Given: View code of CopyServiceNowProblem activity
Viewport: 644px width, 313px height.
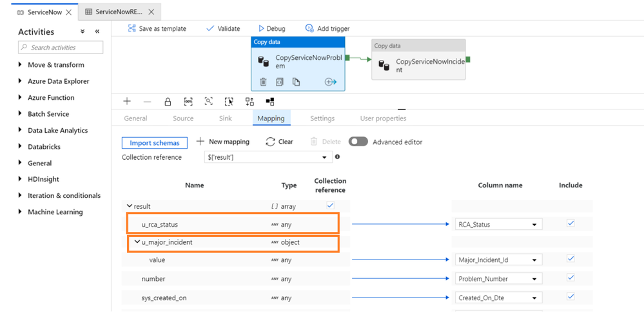Looking at the screenshot, I should pyautogui.click(x=280, y=82).
